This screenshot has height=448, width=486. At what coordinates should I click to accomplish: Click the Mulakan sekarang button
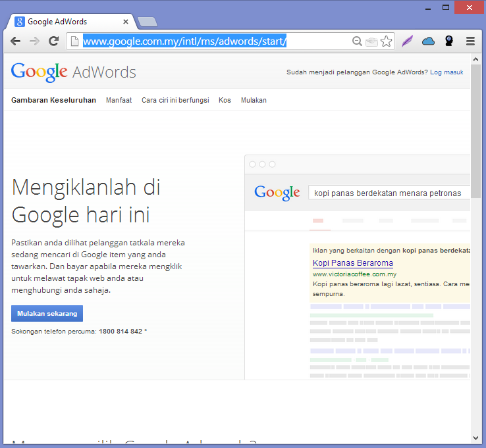point(47,313)
